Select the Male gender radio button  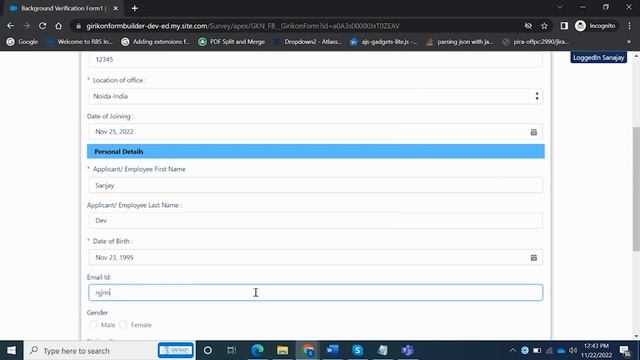tap(93, 325)
